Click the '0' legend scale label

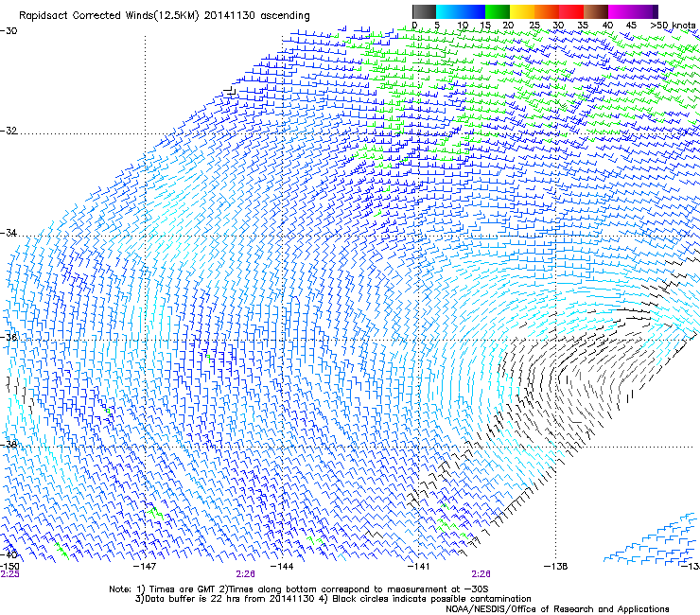coord(414,26)
